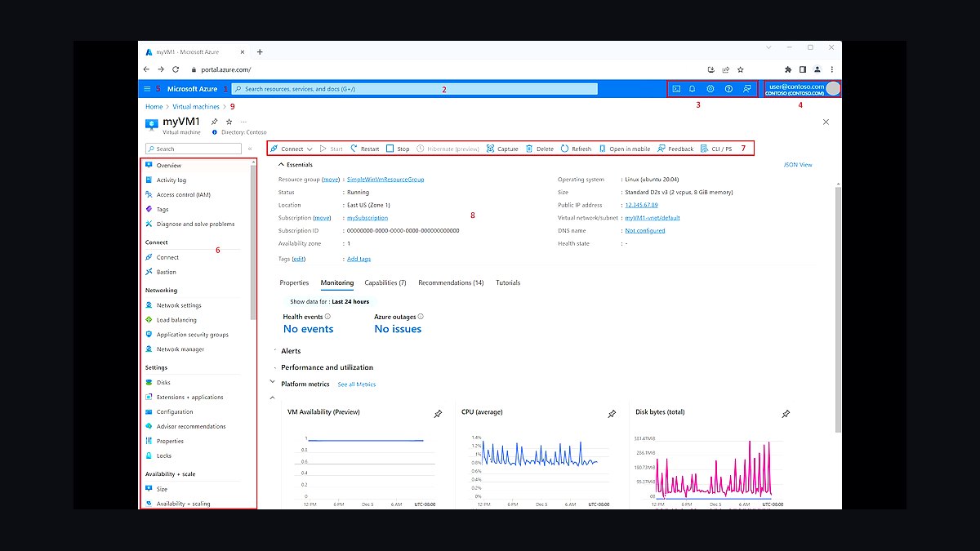Viewport: 980px width, 551px height.
Task: Open the Capabilities (7) tab
Action: pyautogui.click(x=385, y=282)
